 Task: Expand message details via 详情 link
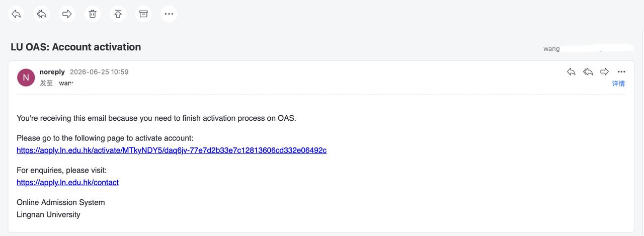coord(618,84)
